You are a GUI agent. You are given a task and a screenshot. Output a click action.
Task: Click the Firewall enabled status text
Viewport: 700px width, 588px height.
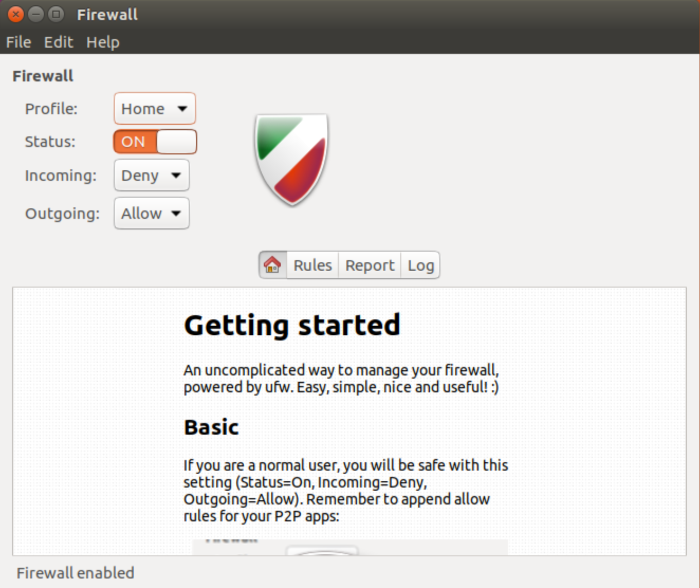tap(75, 573)
